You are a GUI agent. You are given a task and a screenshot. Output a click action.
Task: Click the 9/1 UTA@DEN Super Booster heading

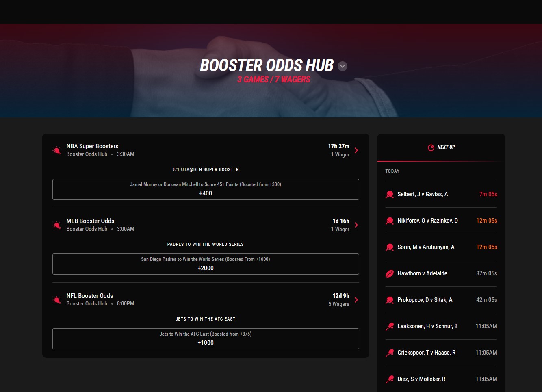(x=206, y=169)
